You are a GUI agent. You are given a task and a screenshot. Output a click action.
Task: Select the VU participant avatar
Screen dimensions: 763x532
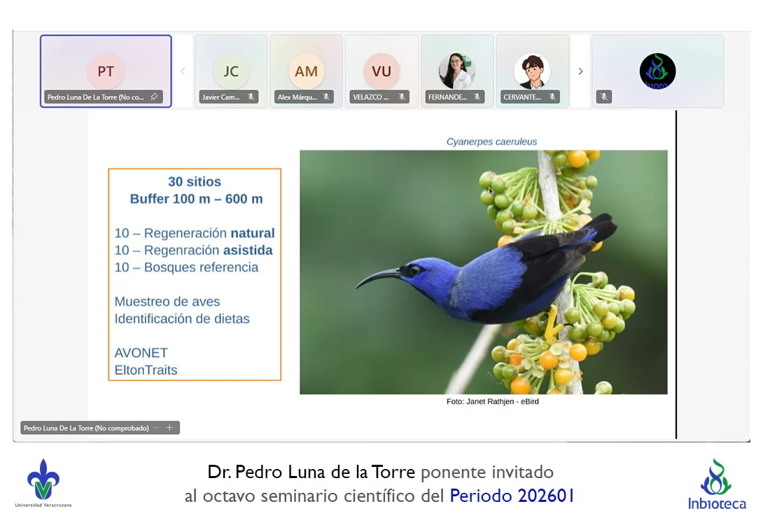(x=381, y=71)
